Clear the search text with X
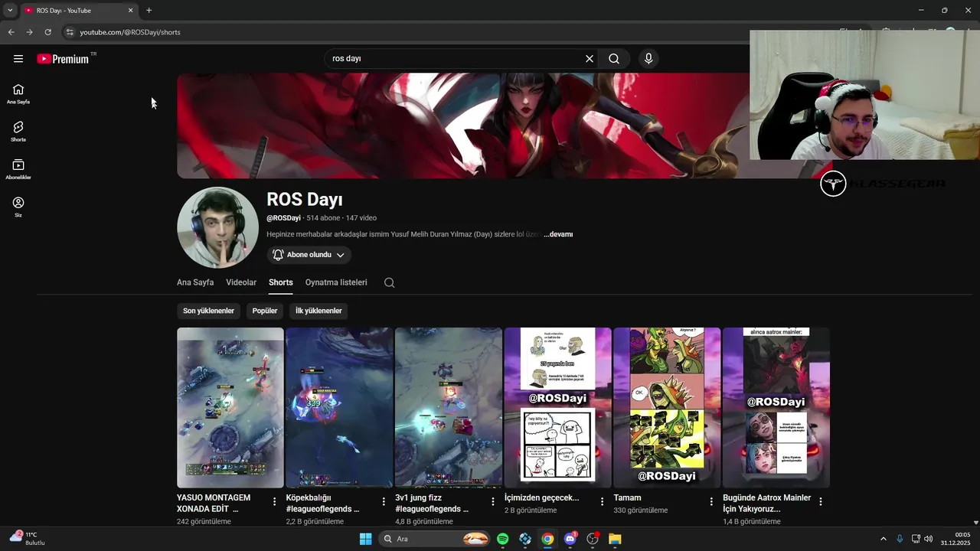The height and width of the screenshot is (551, 980). [x=590, y=59]
